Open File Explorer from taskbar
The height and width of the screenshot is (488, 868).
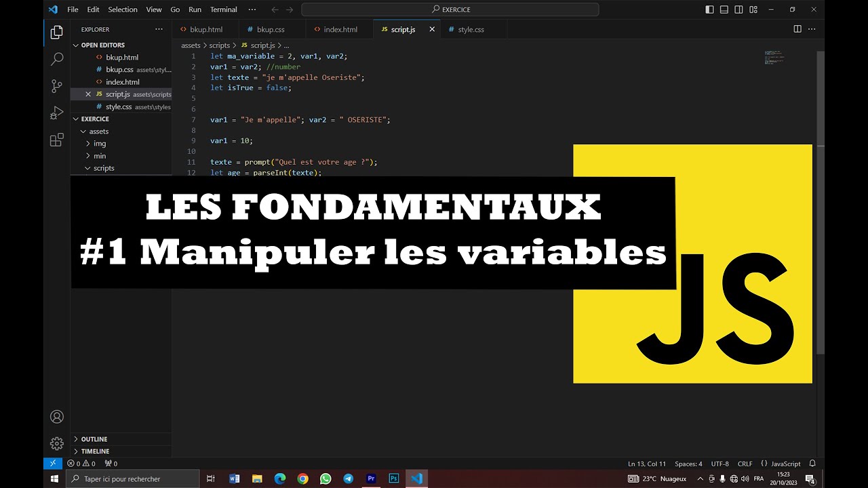point(257,479)
